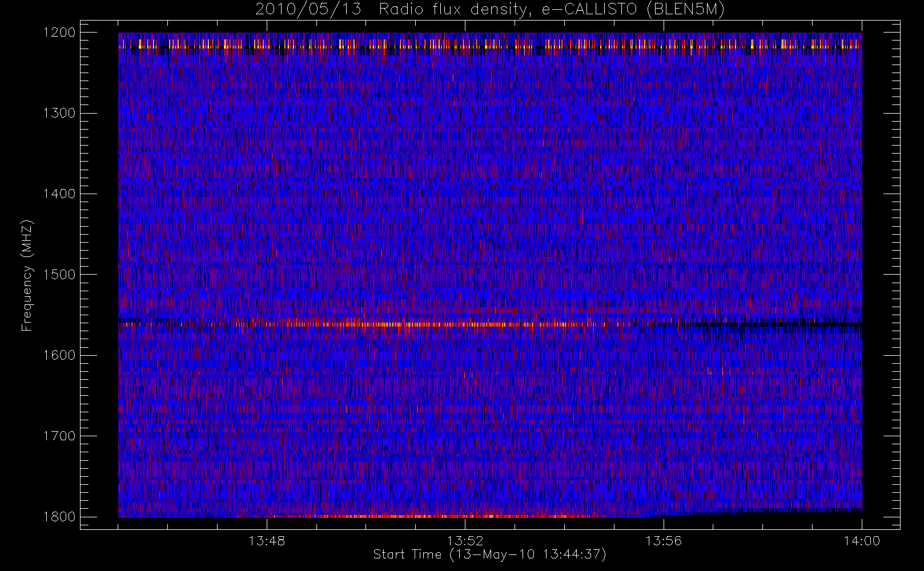Click the 1700 frequency tick label
The width and height of the screenshot is (924, 571).
59,436
